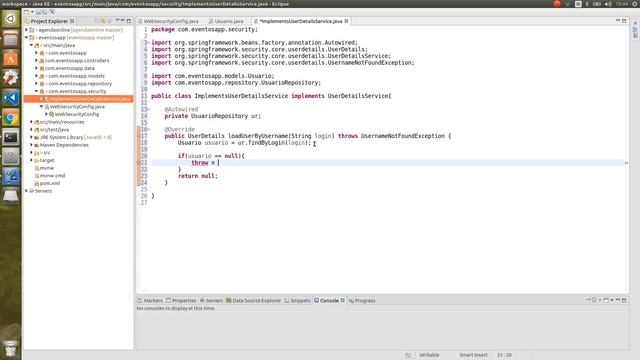
Task: Fold the imports block at line 3
Action: click(149, 42)
